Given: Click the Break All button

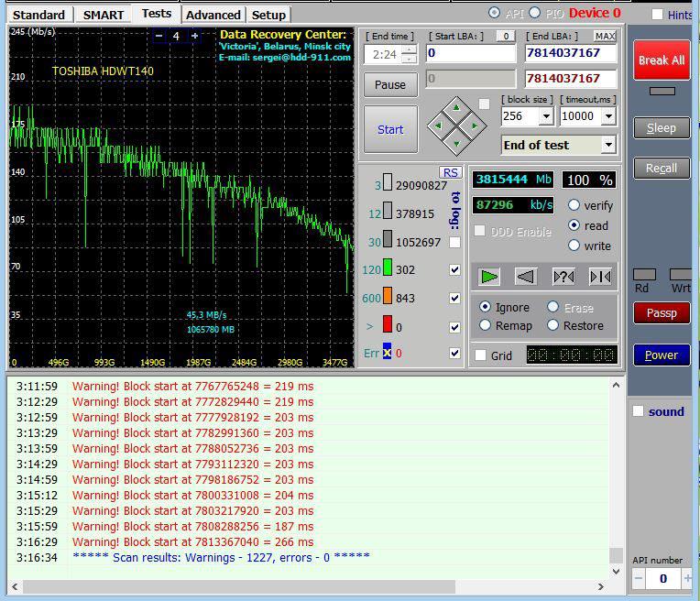Looking at the screenshot, I should tap(662, 60).
